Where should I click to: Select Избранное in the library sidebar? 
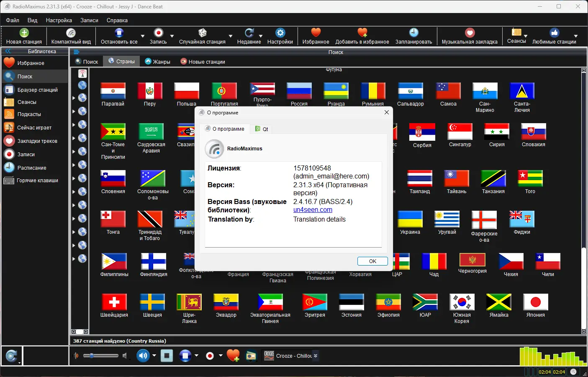35,63
